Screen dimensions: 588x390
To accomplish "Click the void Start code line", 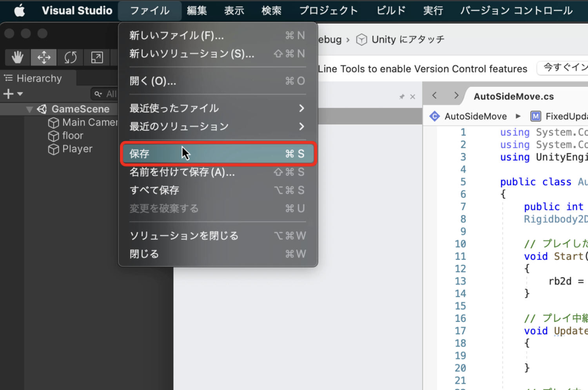I will 556,256.
